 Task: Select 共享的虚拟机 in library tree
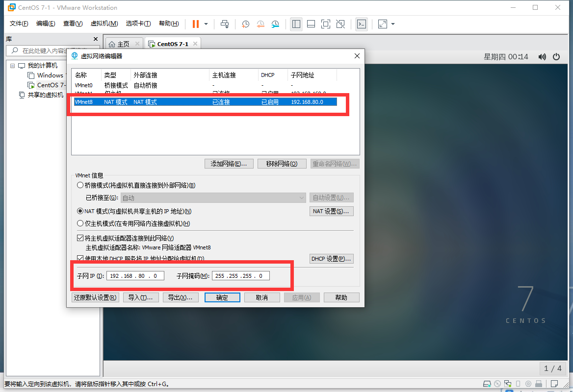[41, 95]
